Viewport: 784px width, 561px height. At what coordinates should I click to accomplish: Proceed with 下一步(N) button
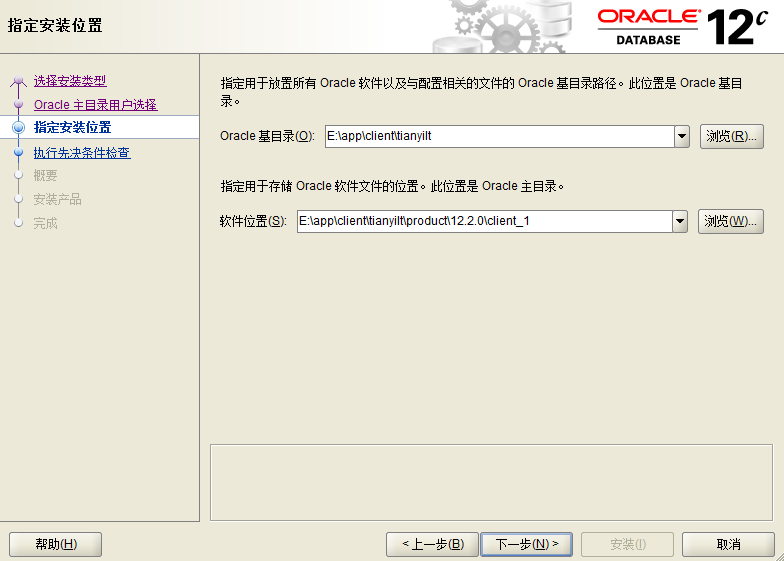(x=526, y=544)
